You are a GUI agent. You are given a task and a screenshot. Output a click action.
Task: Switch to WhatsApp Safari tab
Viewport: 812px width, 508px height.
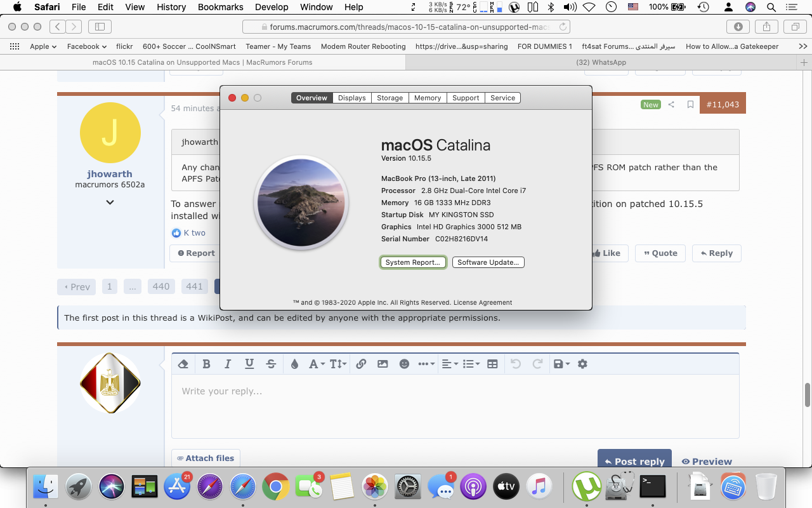601,62
